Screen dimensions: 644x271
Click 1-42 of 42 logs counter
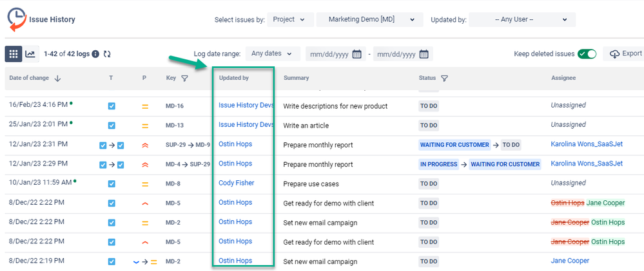(66, 53)
